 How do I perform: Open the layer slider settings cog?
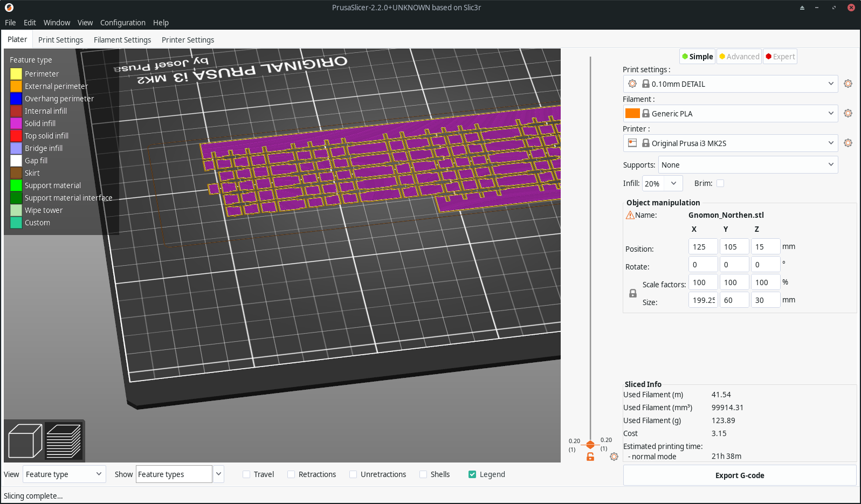point(614,457)
